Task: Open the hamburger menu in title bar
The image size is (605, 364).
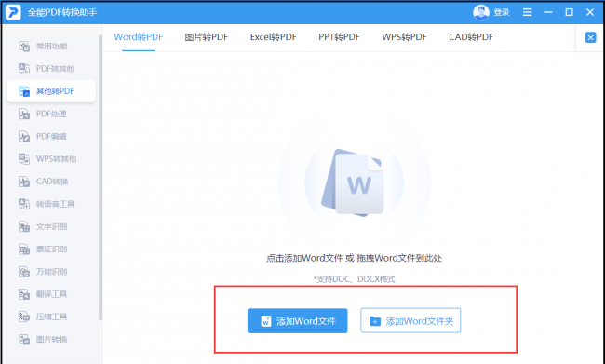Action: [527, 12]
